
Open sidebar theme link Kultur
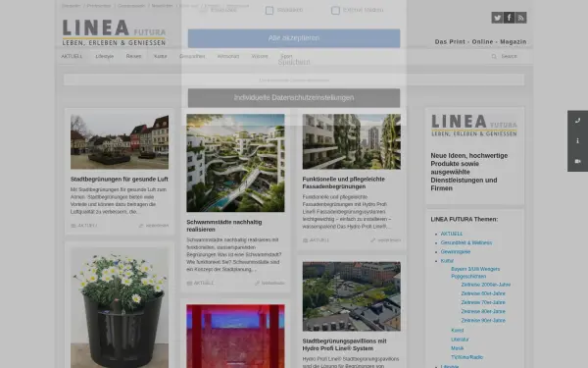(447, 261)
